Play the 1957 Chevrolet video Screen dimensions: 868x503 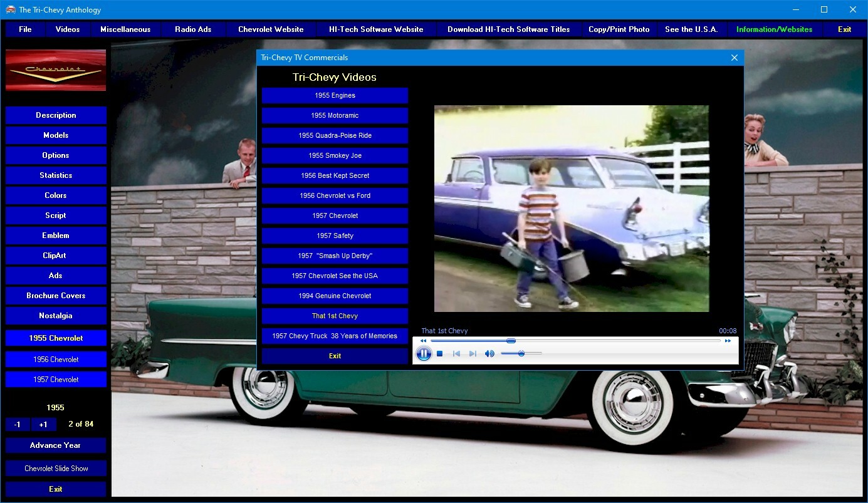coord(335,215)
